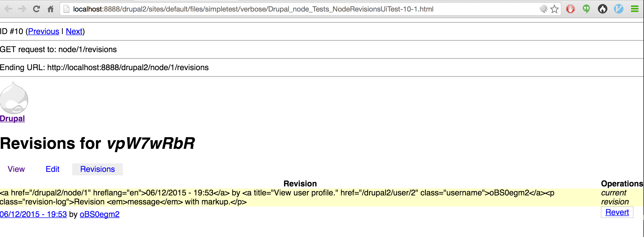
Task: Reload the current page
Action: (36, 9)
